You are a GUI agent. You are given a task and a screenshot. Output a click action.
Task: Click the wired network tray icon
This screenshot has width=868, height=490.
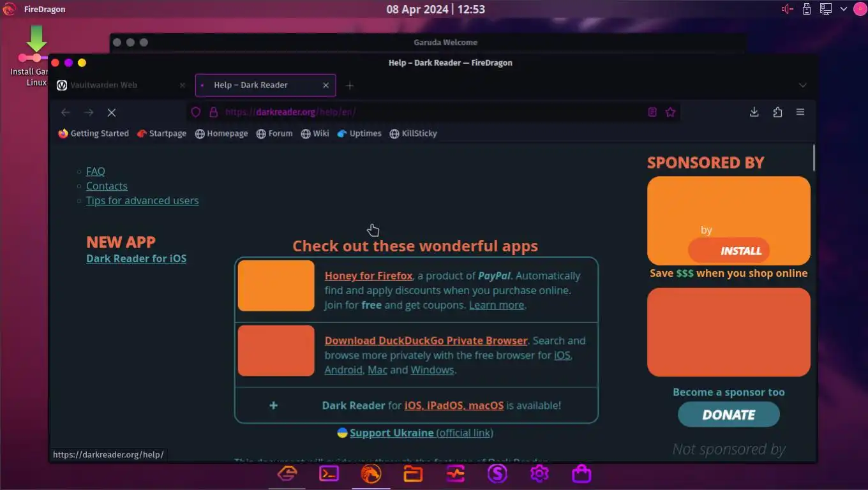(825, 9)
